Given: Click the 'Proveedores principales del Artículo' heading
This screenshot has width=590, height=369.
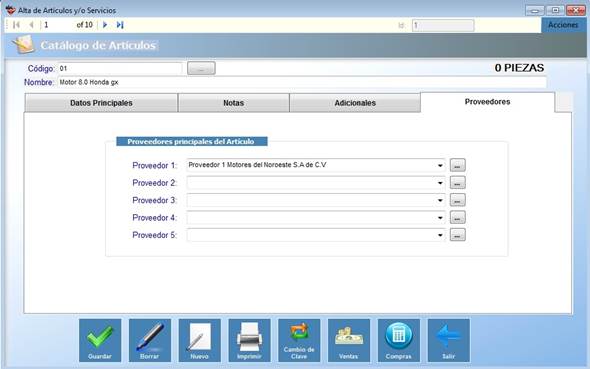Looking at the screenshot, I should tap(192, 141).
